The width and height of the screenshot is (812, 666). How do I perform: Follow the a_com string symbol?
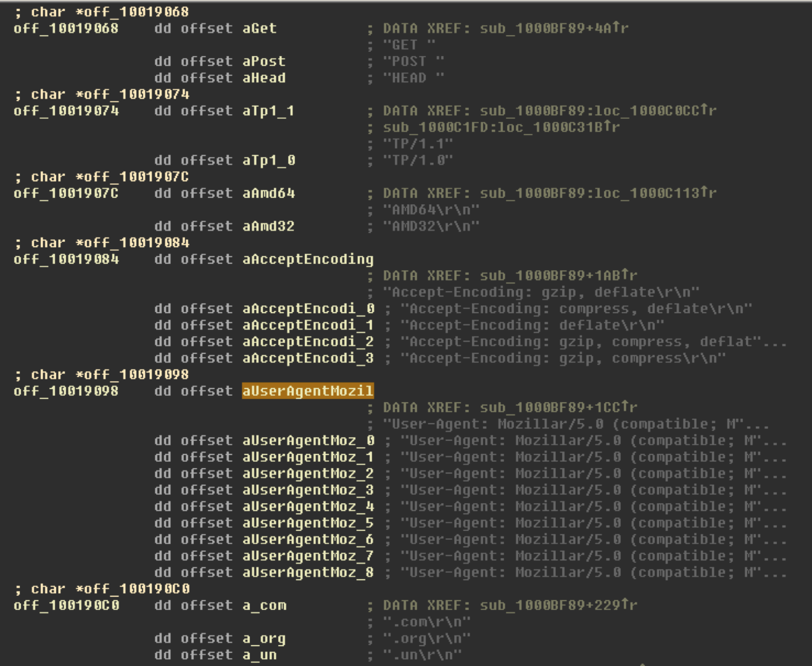pos(264,606)
